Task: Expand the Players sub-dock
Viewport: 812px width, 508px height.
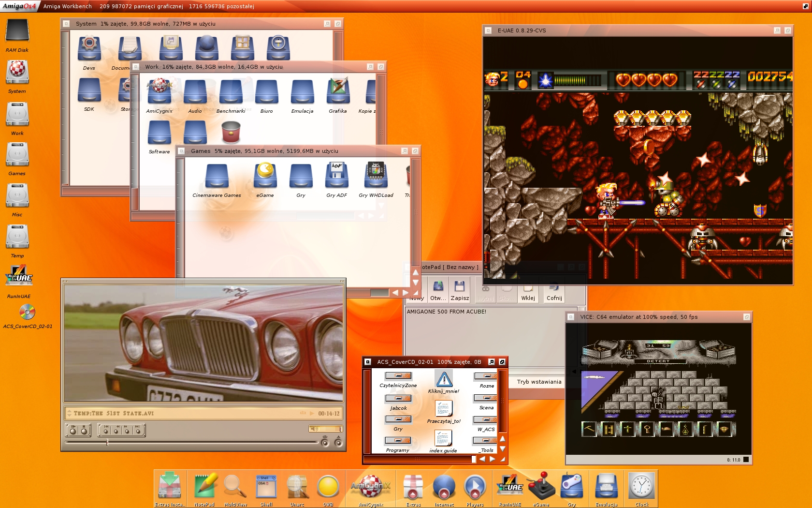Action: click(475, 487)
